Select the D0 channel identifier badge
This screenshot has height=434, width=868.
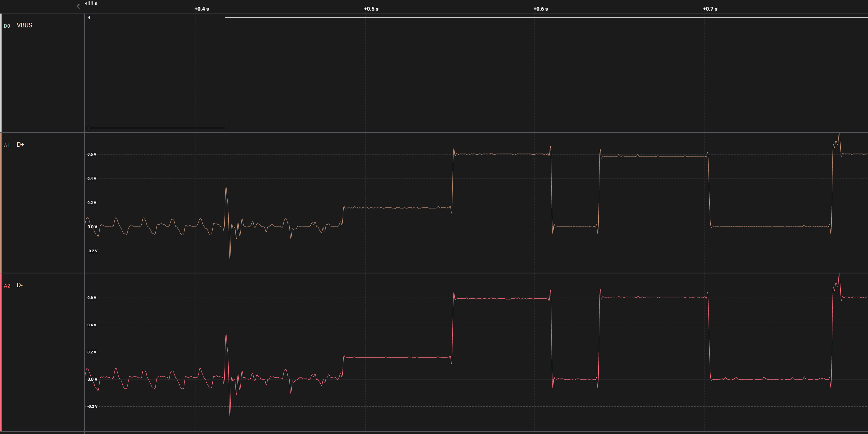tap(7, 25)
